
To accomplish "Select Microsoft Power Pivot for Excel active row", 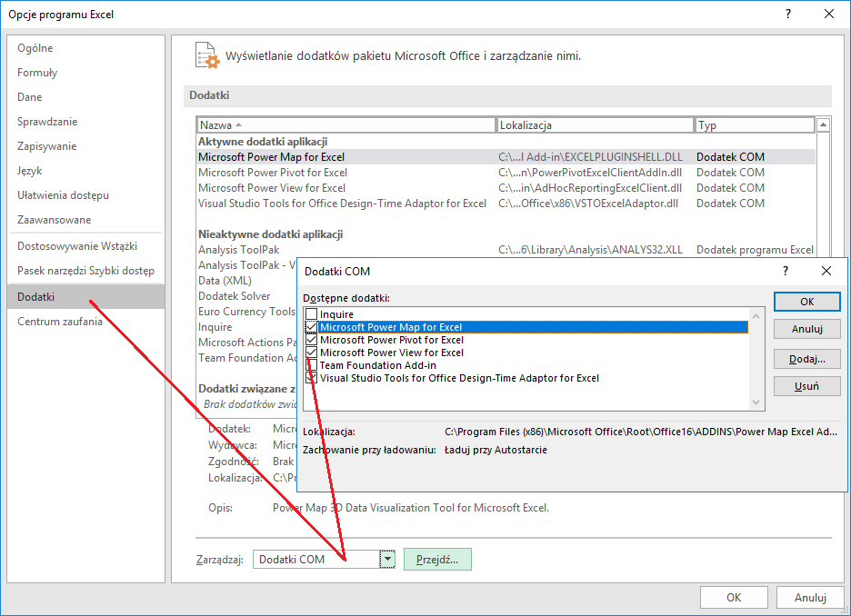I will click(x=506, y=173).
